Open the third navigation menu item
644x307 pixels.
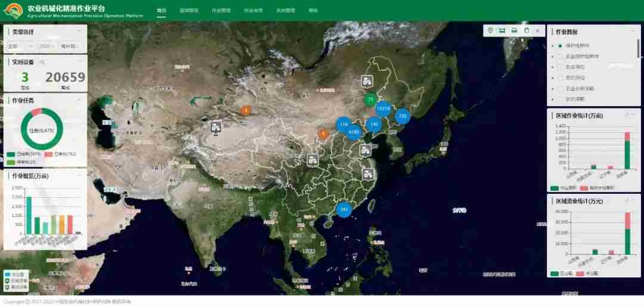[221, 11]
